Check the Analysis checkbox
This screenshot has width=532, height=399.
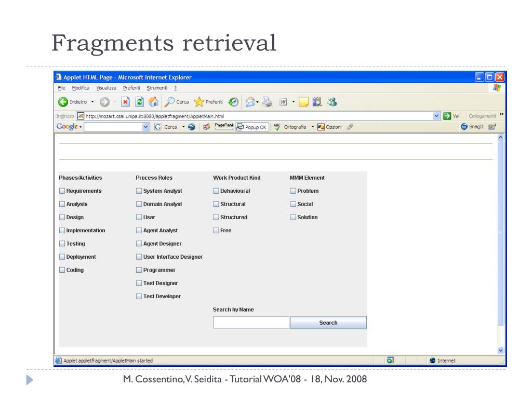(x=62, y=204)
